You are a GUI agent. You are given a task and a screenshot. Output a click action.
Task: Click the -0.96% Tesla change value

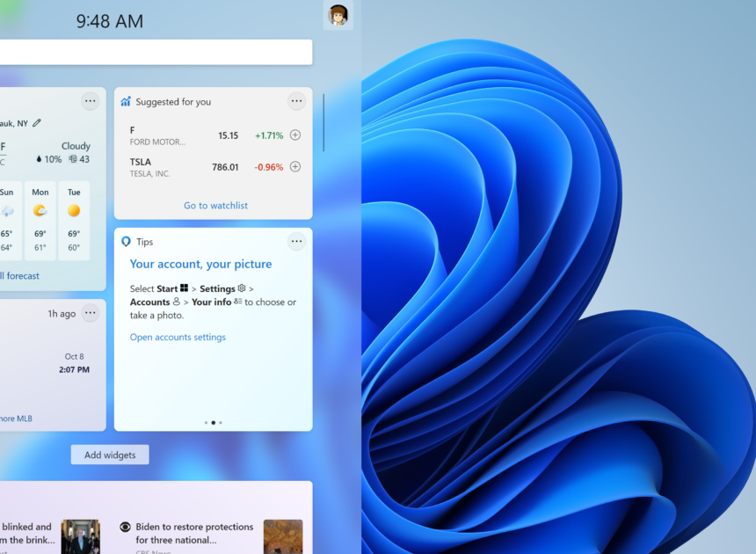[x=268, y=167]
